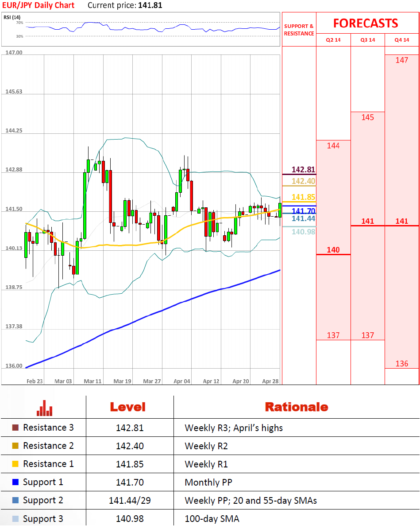Open the Q2 14 forecast column header

click(333, 40)
